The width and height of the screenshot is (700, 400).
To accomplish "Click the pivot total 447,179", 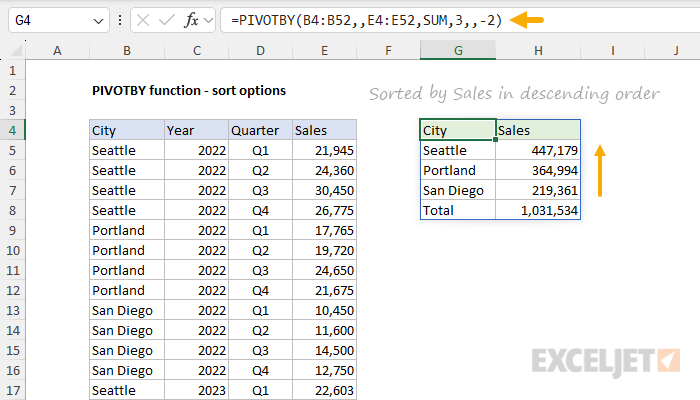I will (x=538, y=150).
